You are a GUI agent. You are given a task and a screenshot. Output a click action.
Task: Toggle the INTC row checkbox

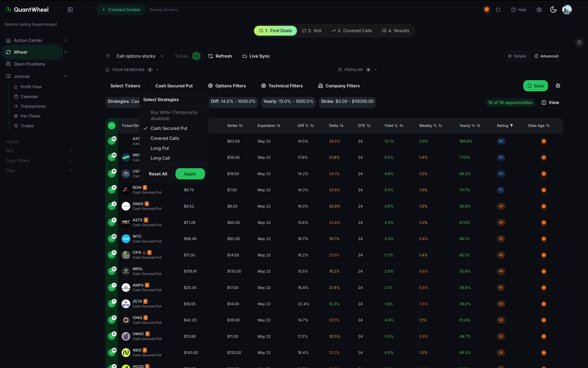112,239
